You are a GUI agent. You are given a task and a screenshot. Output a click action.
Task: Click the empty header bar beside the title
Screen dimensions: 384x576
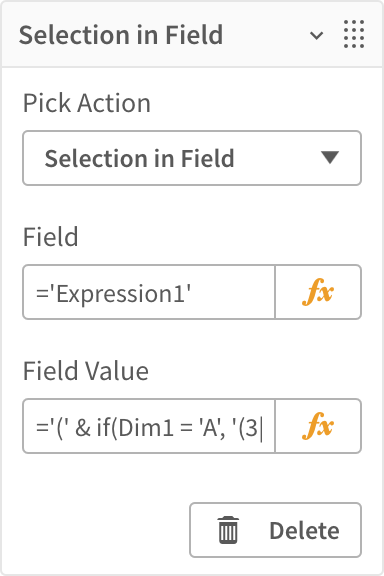265,35
